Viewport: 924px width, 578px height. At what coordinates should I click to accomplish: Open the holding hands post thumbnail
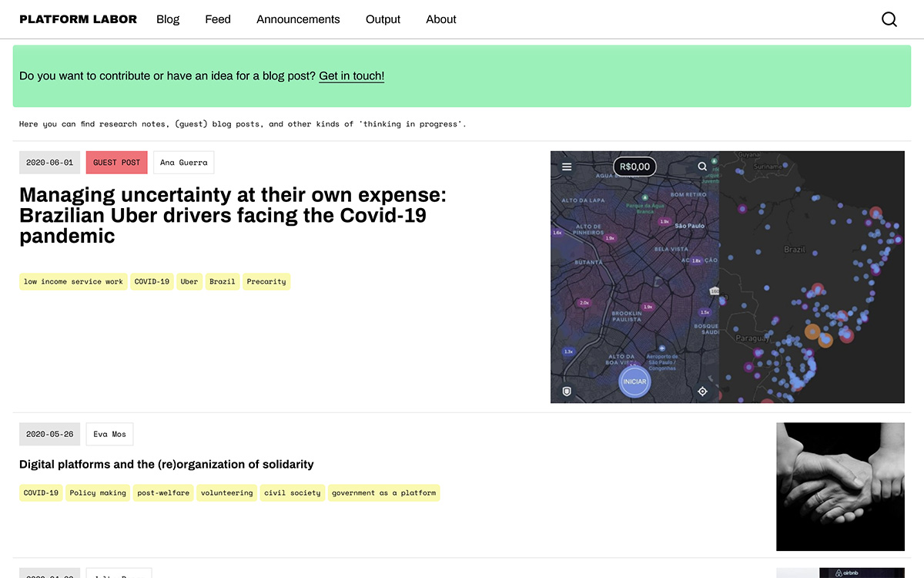click(x=840, y=486)
